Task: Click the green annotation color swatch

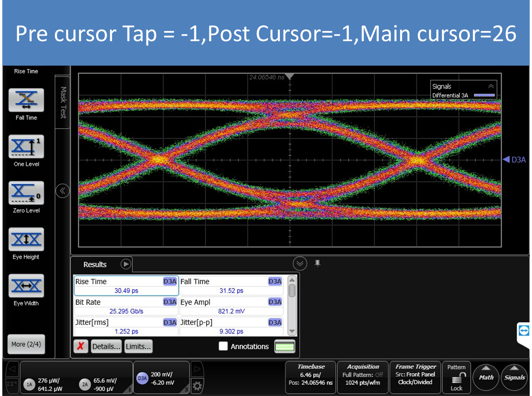Action: click(x=284, y=346)
